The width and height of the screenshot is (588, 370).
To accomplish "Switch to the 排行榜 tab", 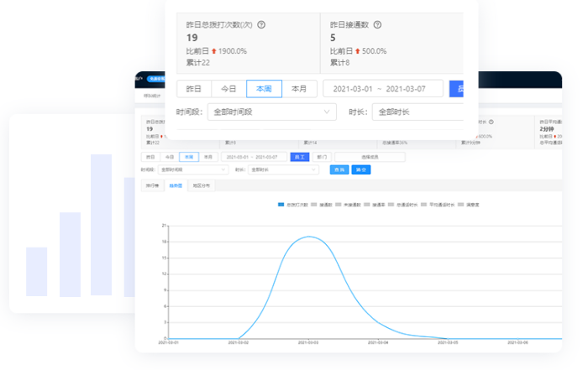I will coord(152,185).
